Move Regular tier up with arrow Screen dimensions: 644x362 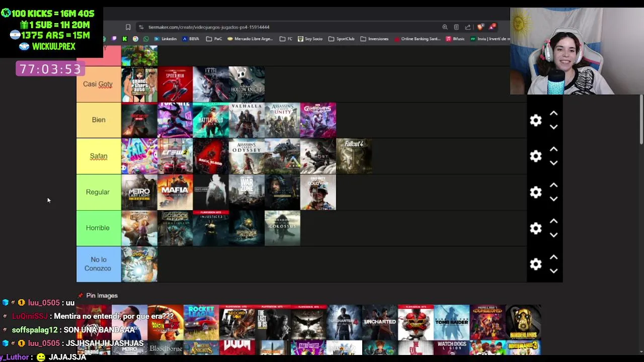pyautogui.click(x=553, y=186)
